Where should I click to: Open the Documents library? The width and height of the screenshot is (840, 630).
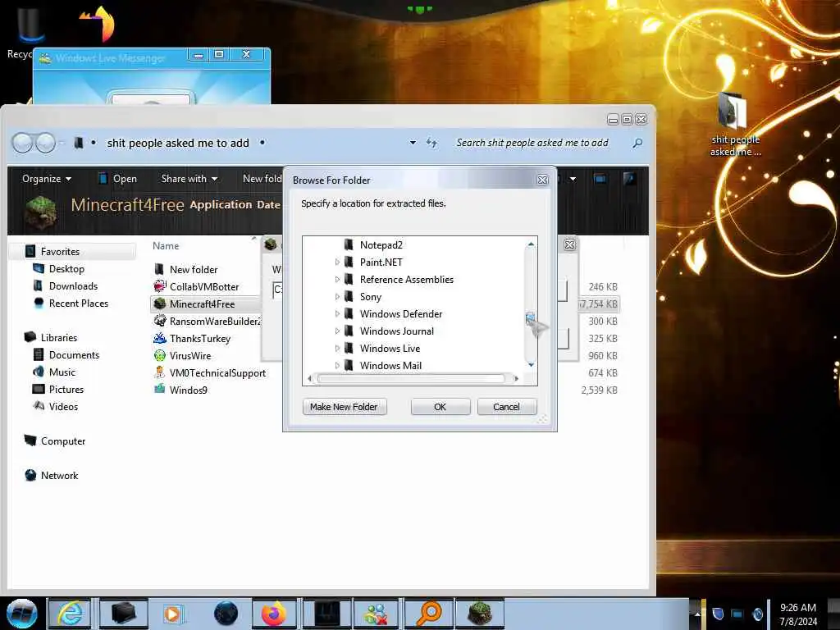74,354
